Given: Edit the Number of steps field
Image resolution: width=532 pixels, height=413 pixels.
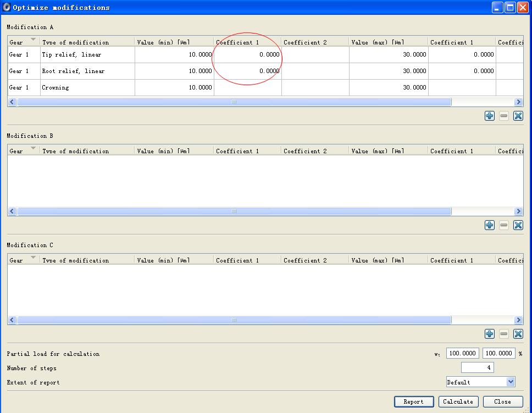Looking at the screenshot, I should (477, 367).
